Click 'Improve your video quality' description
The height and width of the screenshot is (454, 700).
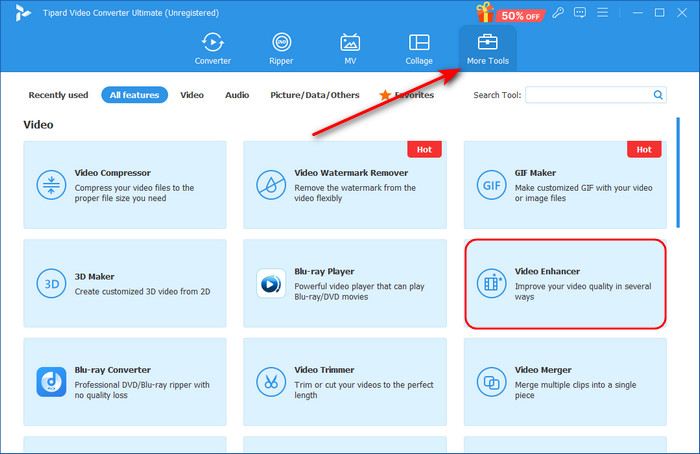click(x=583, y=292)
